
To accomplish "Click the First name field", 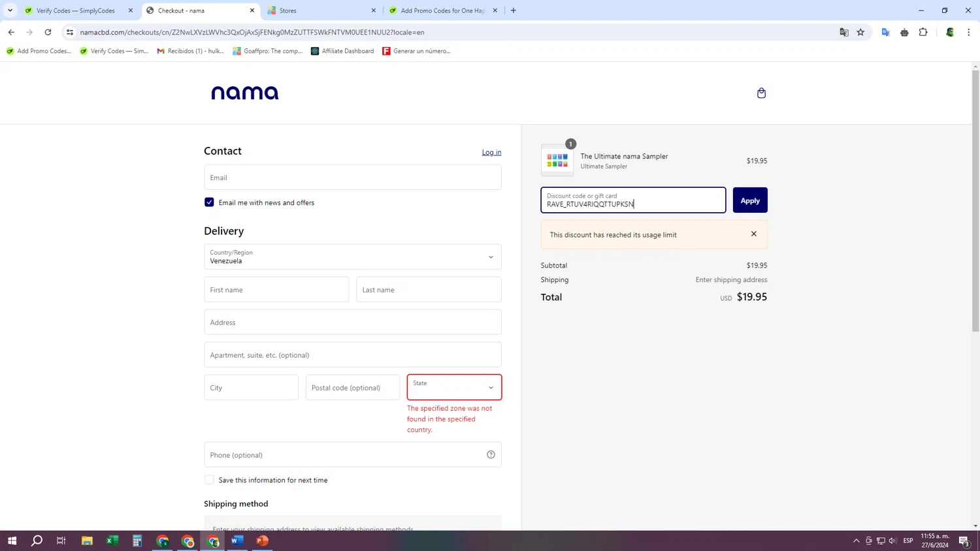I will (276, 289).
